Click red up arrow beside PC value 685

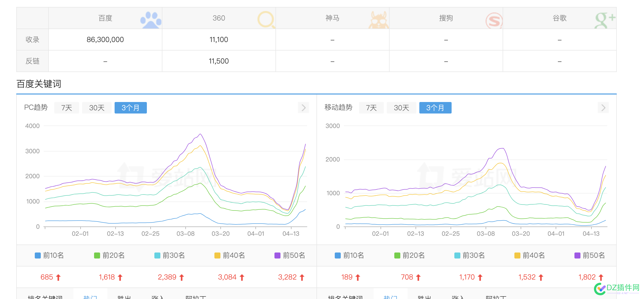click(58, 277)
